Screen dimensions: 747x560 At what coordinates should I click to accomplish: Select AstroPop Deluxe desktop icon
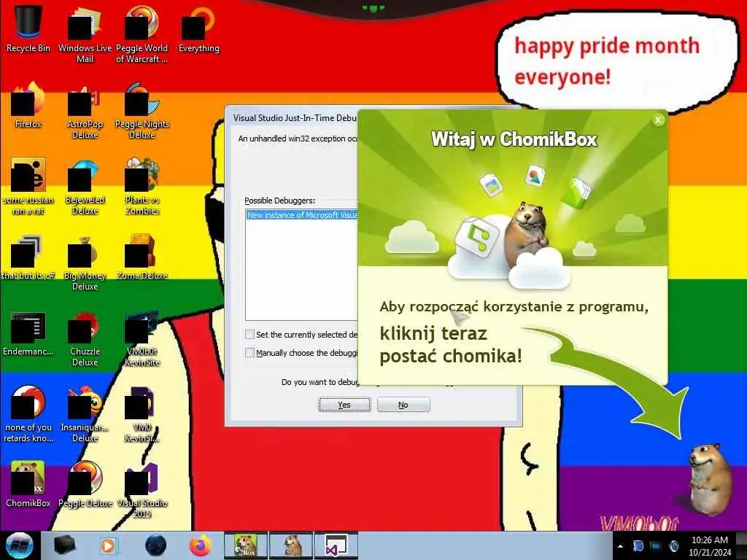[x=85, y=111]
